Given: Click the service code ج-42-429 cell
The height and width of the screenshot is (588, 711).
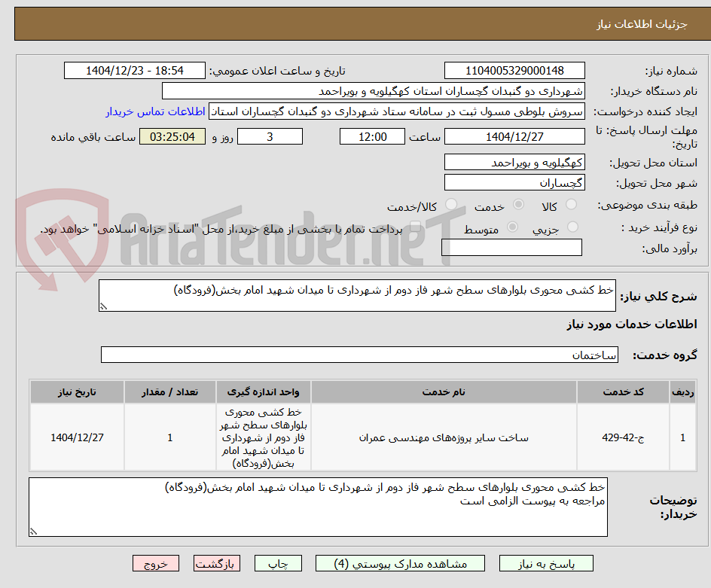Looking at the screenshot, I should [x=623, y=437].
